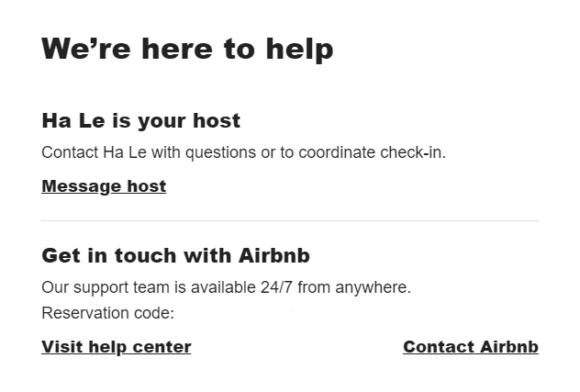580x392 pixels.
Task: Select the Contact Airbnb link
Action: [470, 347]
